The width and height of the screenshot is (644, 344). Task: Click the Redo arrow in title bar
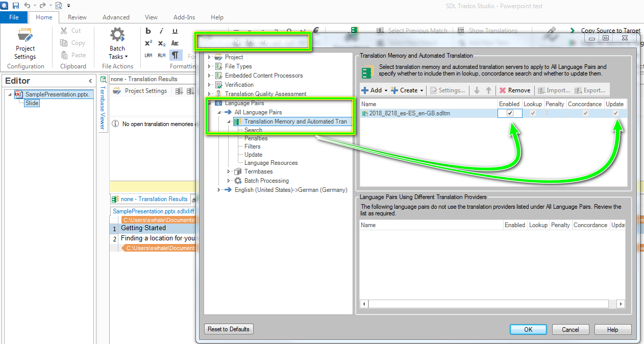43,6
